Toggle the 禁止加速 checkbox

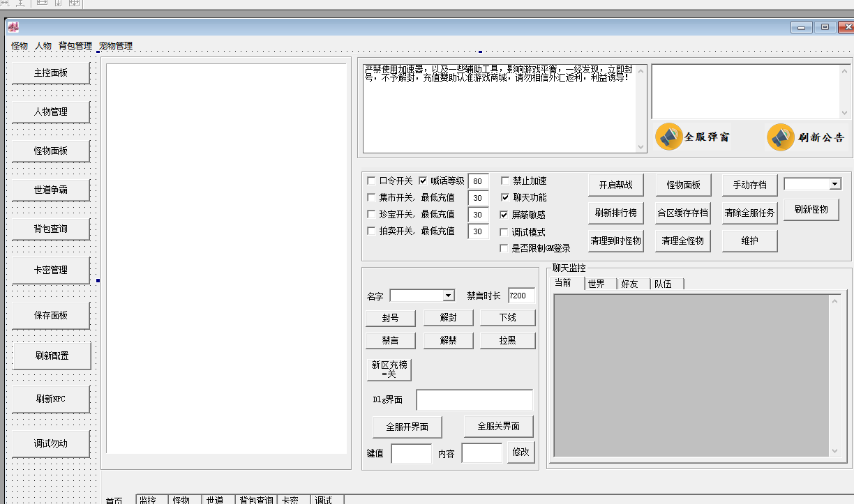click(505, 181)
